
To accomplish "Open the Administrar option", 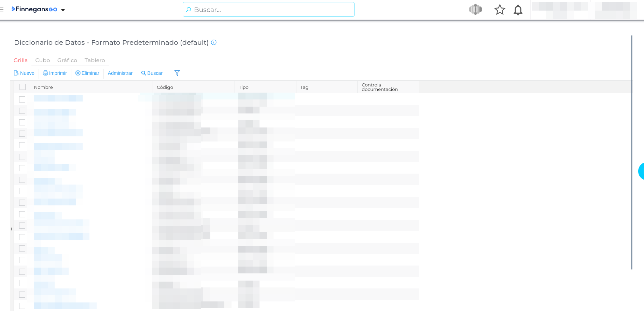I will [120, 73].
